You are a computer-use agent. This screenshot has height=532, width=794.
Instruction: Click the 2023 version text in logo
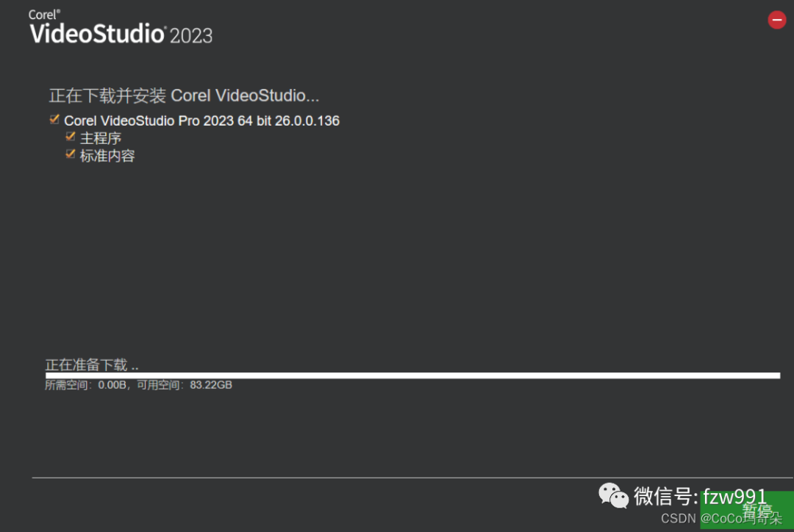[191, 35]
